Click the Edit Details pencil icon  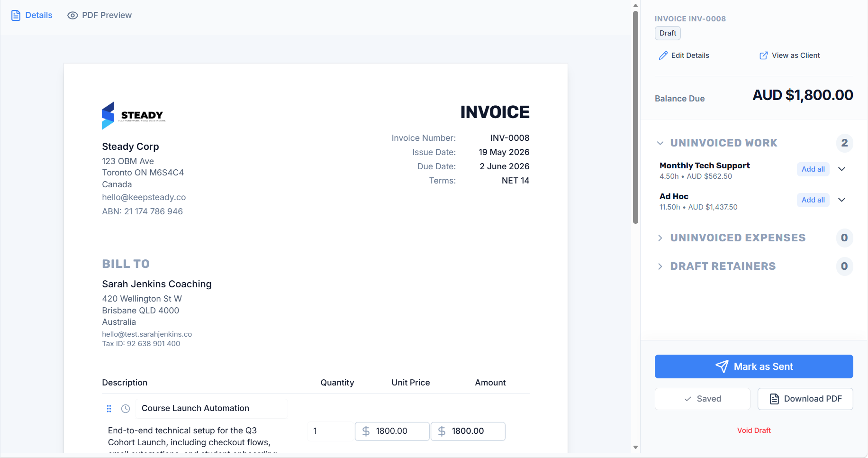[663, 55]
